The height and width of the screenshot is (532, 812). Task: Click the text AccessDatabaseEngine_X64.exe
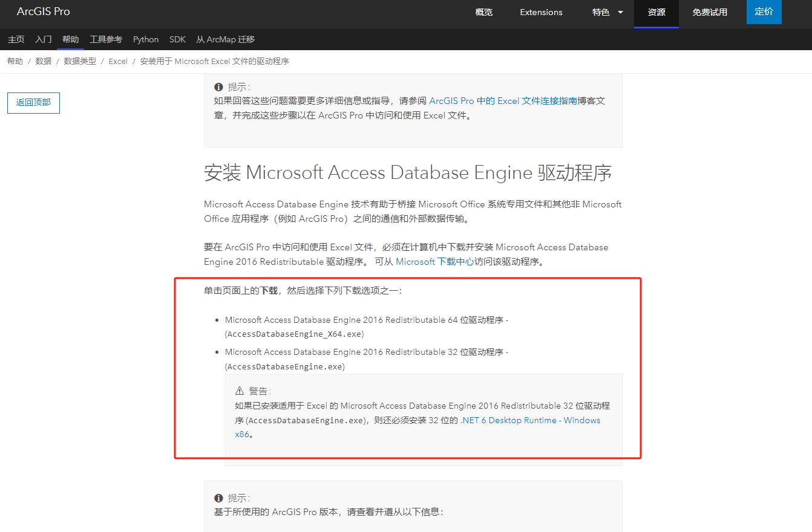click(294, 334)
